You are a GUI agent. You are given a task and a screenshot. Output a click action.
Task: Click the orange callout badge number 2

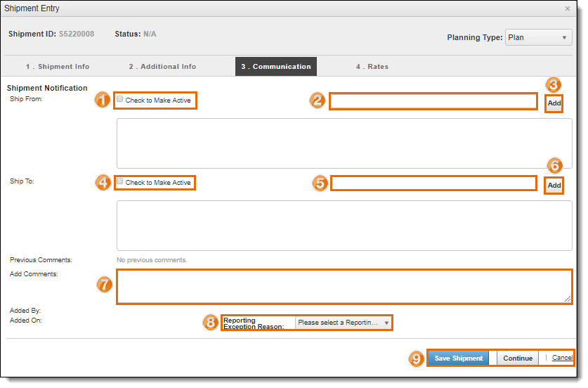point(318,101)
